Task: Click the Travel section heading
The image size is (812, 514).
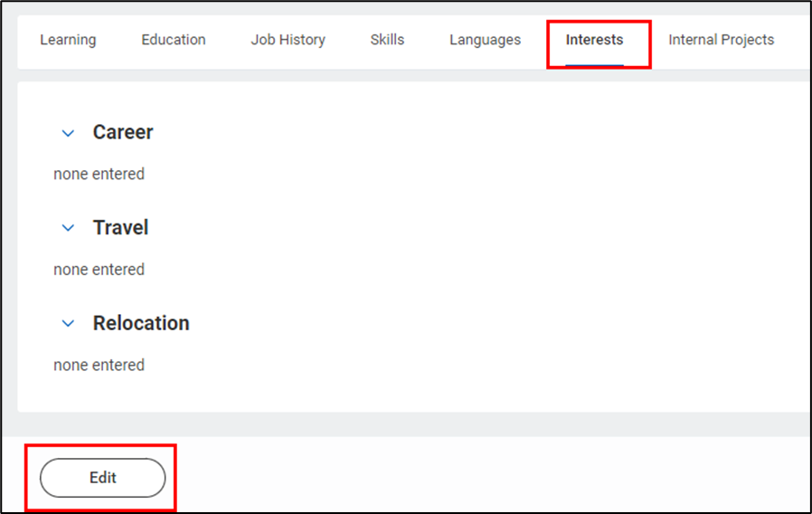Action: [120, 228]
